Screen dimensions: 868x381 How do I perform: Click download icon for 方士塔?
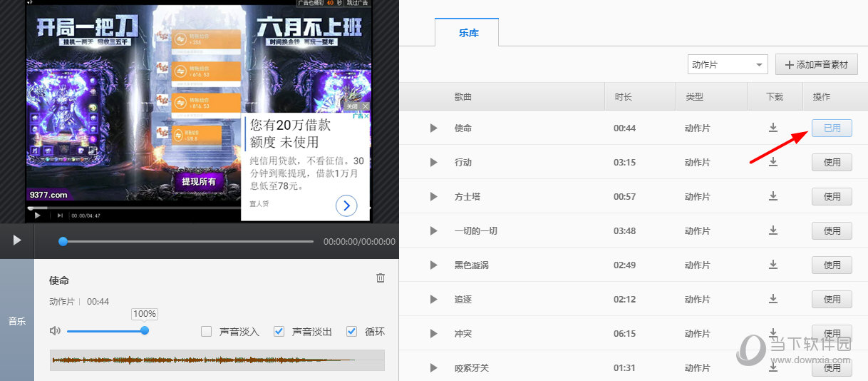pos(773,196)
